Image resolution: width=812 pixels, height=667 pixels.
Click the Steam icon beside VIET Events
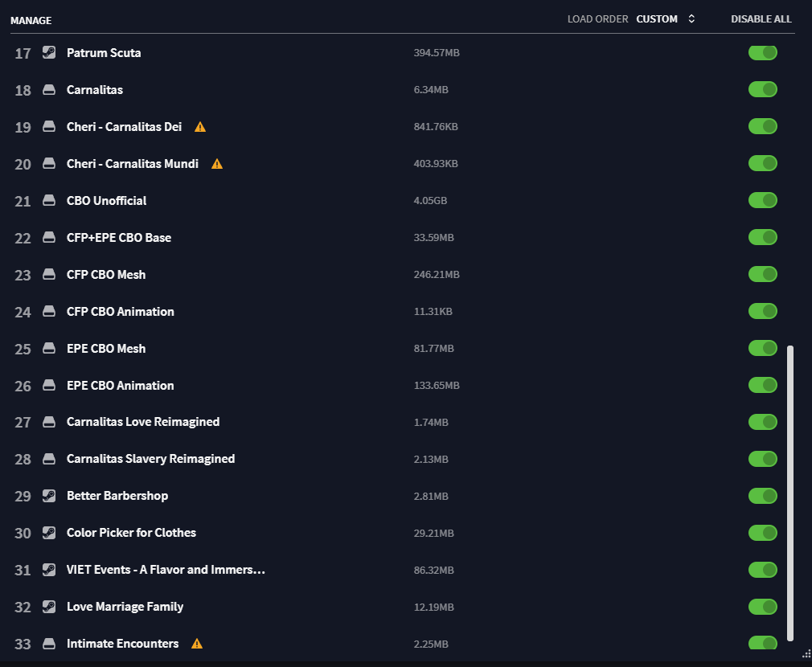click(x=49, y=570)
